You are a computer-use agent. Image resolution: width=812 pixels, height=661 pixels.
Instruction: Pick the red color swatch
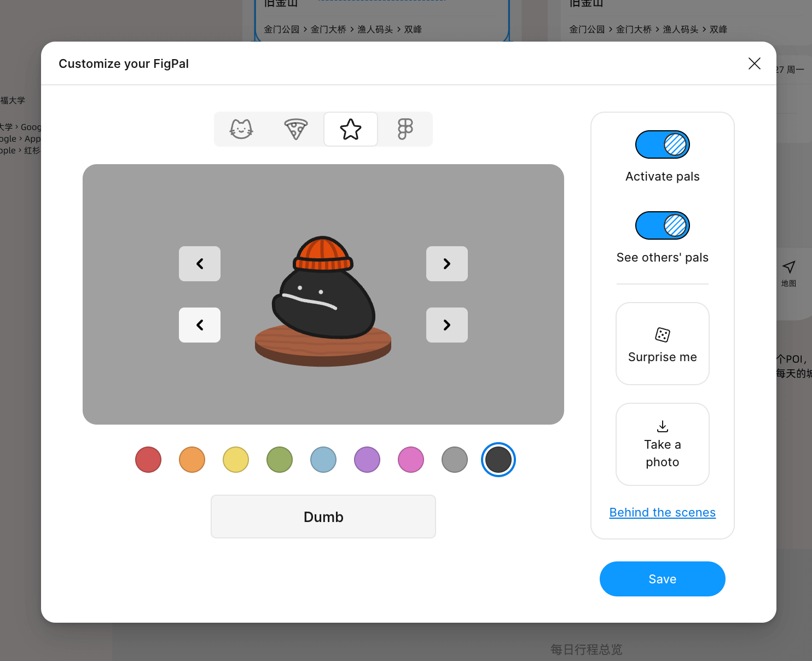[148, 460]
